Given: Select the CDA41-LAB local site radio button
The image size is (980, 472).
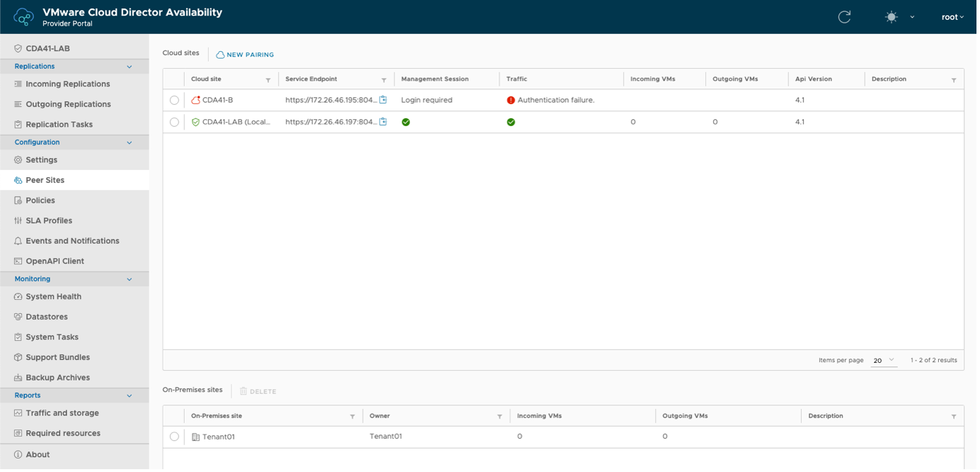Looking at the screenshot, I should pos(174,122).
